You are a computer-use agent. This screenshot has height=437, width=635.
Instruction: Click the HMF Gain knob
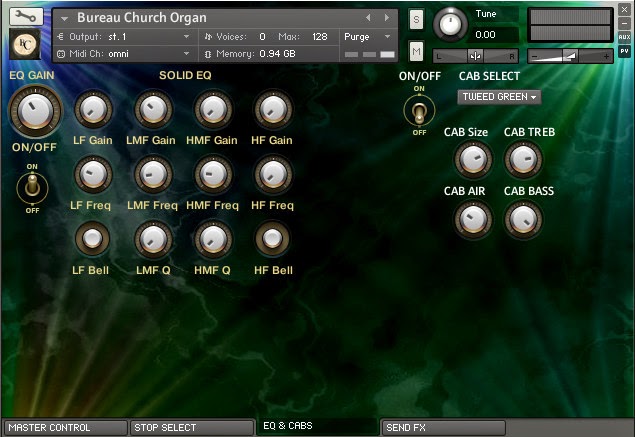pyautogui.click(x=213, y=109)
